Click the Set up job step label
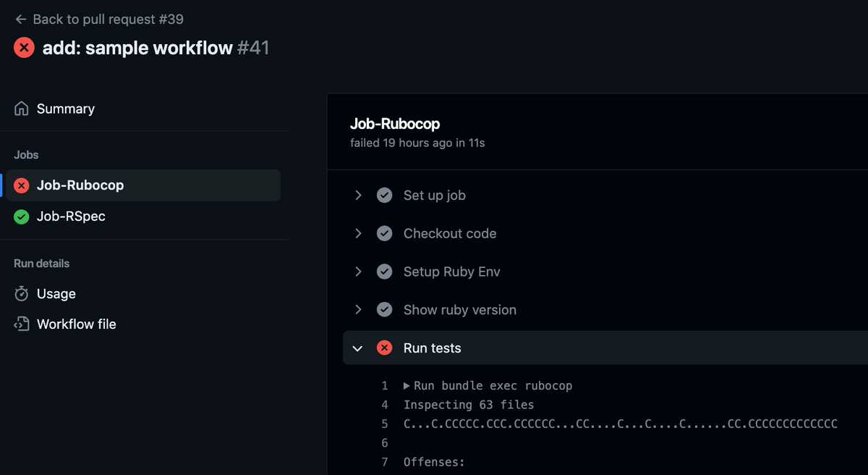Viewport: 868px width, 475px height. coord(435,196)
